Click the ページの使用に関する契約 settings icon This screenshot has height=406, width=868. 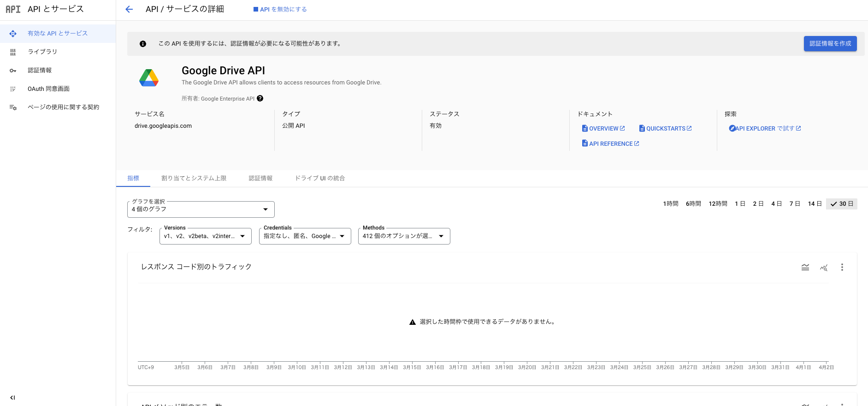click(13, 107)
